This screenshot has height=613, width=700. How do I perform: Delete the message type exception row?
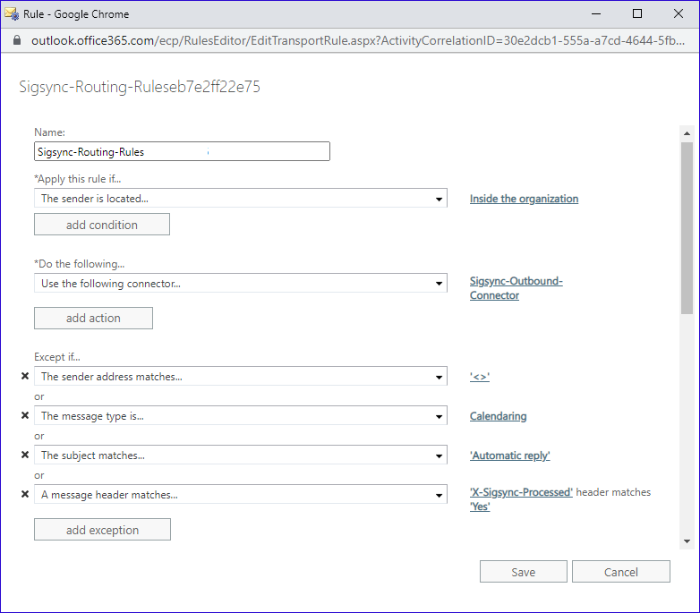(25, 416)
